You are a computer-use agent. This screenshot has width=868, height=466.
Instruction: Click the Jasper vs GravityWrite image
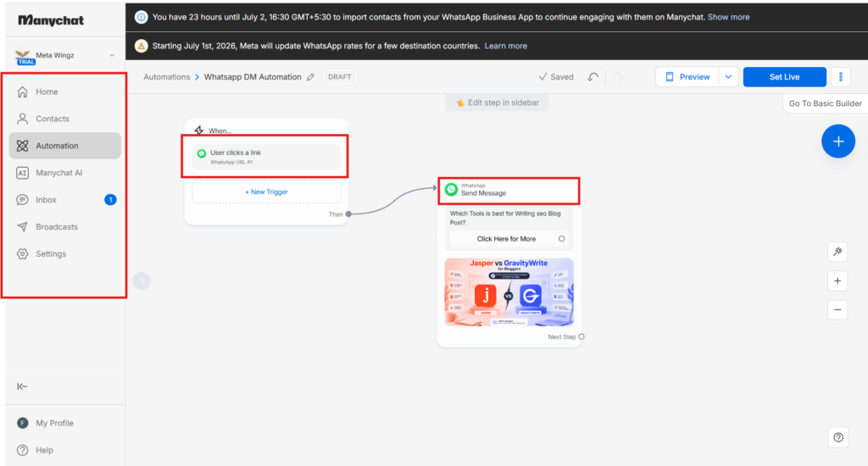pyautogui.click(x=509, y=292)
